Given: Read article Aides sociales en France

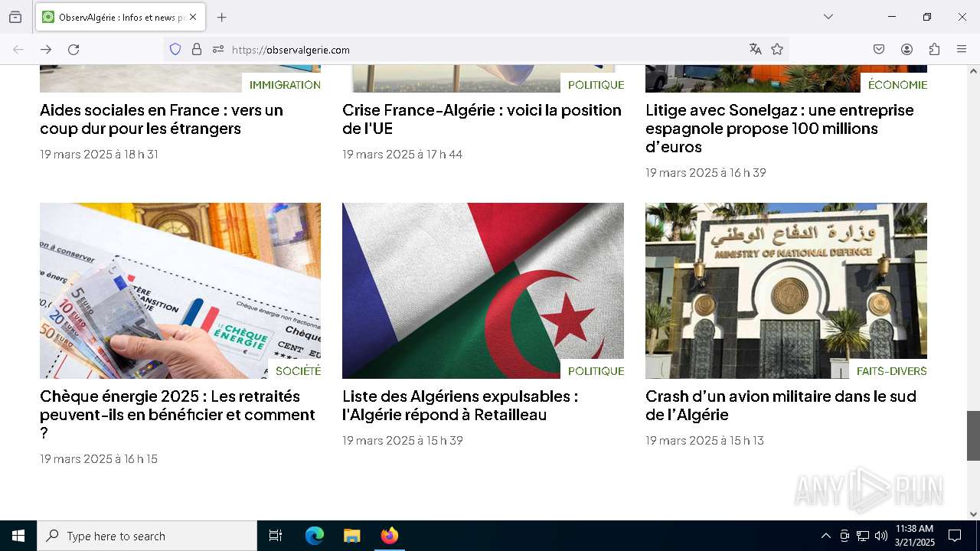Looking at the screenshot, I should click(162, 119).
